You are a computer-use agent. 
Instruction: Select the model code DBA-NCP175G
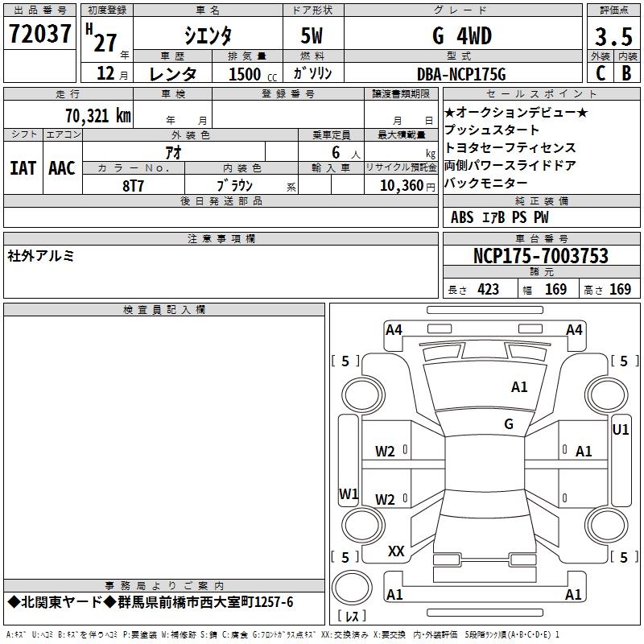pyautogui.click(x=461, y=74)
